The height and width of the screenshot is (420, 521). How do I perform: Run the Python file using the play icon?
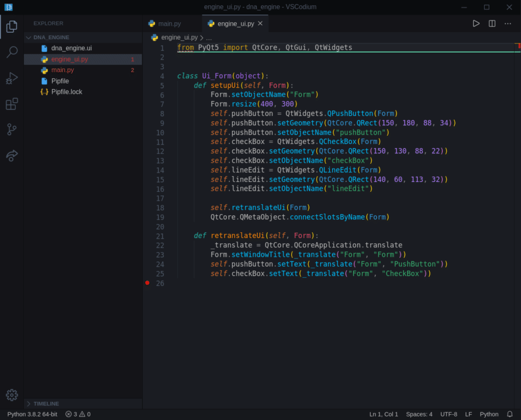coord(475,23)
